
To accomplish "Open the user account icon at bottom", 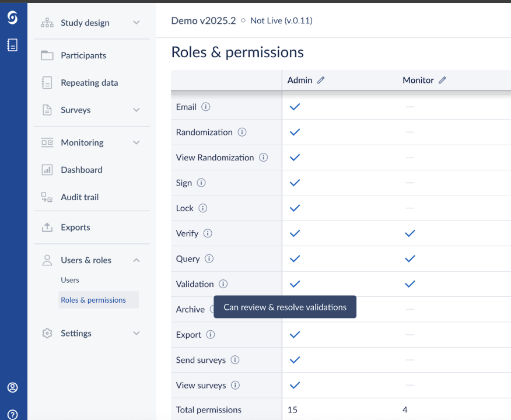I will (x=12, y=387).
